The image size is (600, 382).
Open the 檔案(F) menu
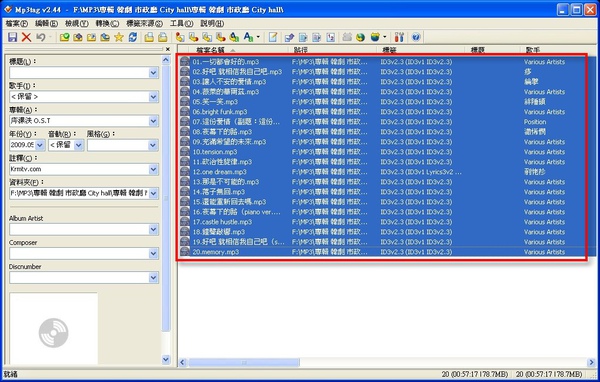(17, 24)
